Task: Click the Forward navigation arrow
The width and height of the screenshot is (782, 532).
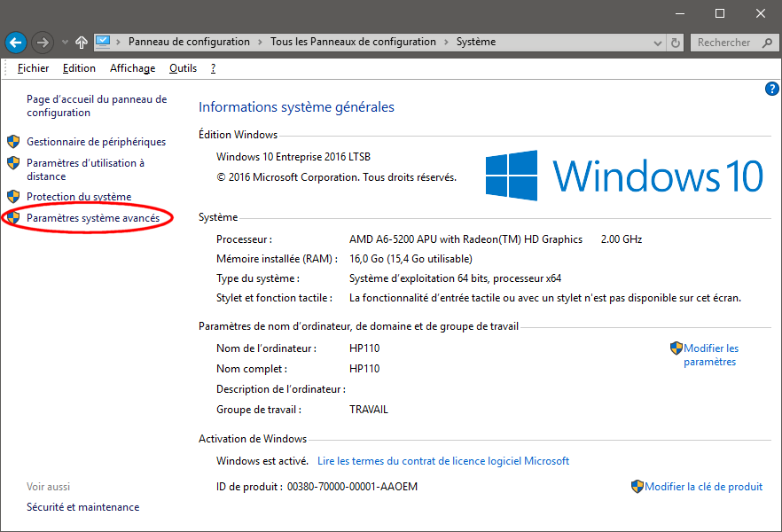Action: pyautogui.click(x=43, y=43)
